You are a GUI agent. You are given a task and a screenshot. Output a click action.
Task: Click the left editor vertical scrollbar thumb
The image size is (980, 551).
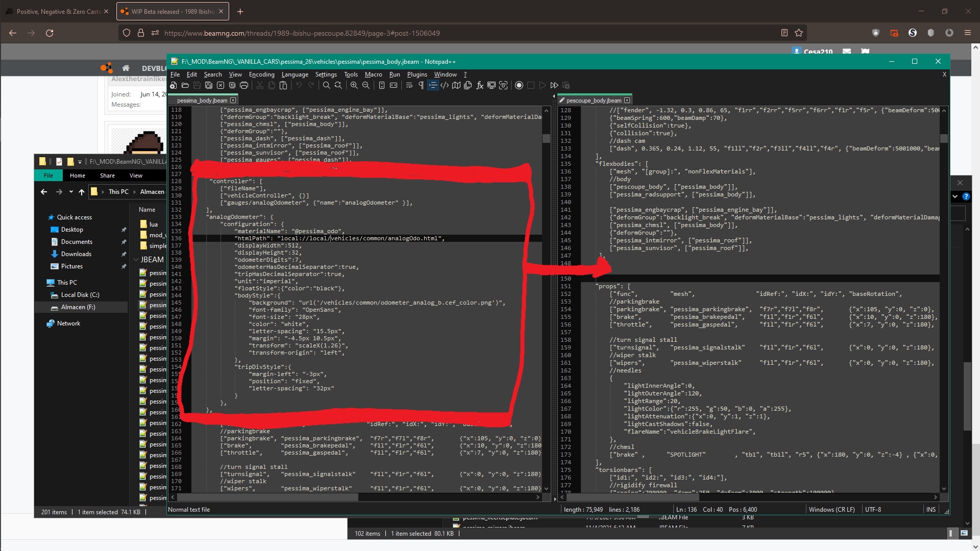pos(546,138)
